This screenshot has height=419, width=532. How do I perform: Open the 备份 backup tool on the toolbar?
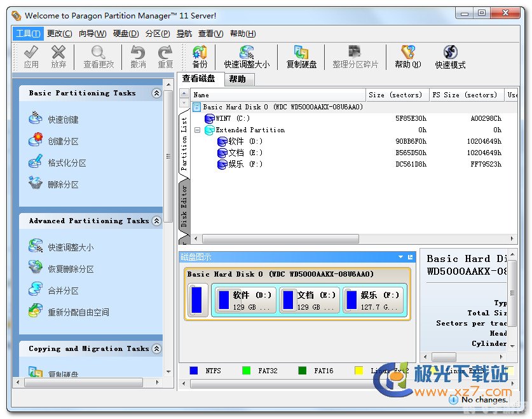pyautogui.click(x=199, y=55)
